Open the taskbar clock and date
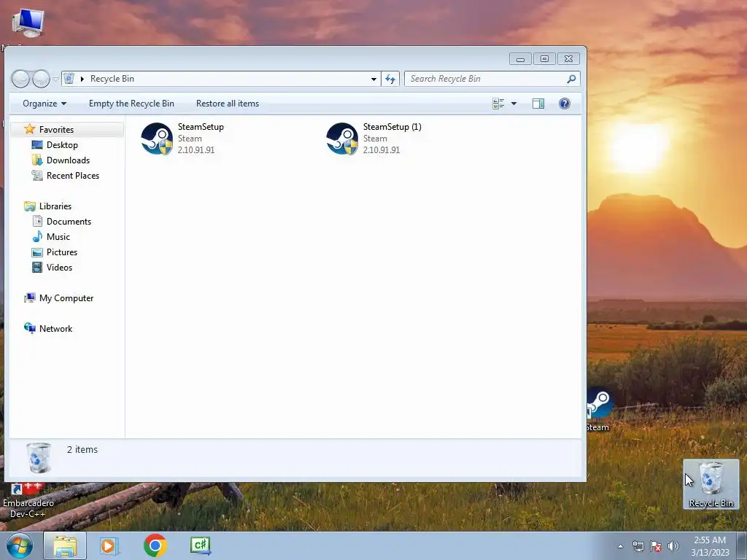747x560 pixels. point(710,546)
